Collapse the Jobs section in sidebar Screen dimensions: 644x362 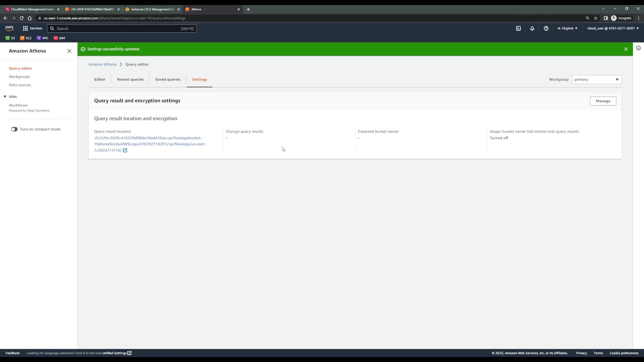coord(5,97)
